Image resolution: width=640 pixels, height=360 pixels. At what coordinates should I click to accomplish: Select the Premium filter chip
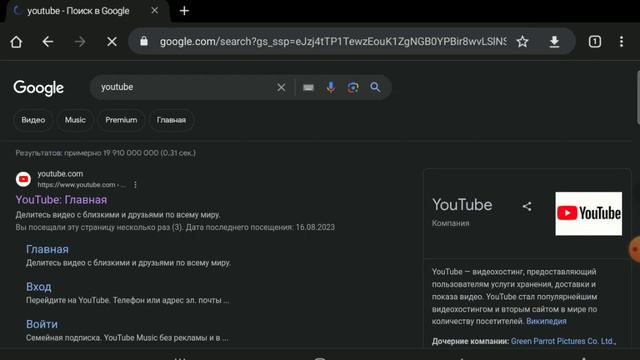[121, 120]
